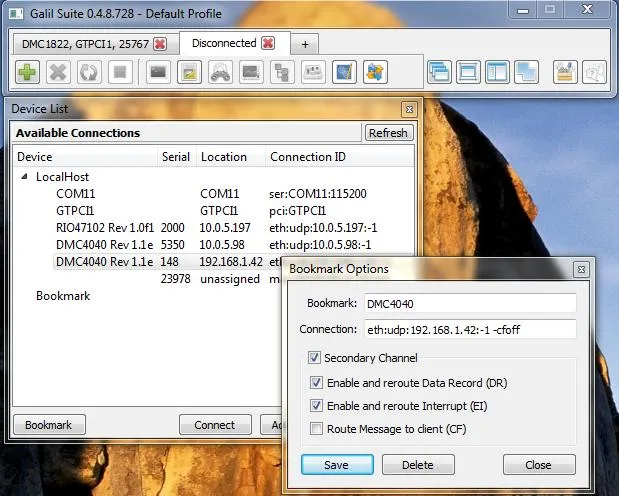619x496 pixels.
Task: Select the Bookmark tree node
Action: [63, 296]
